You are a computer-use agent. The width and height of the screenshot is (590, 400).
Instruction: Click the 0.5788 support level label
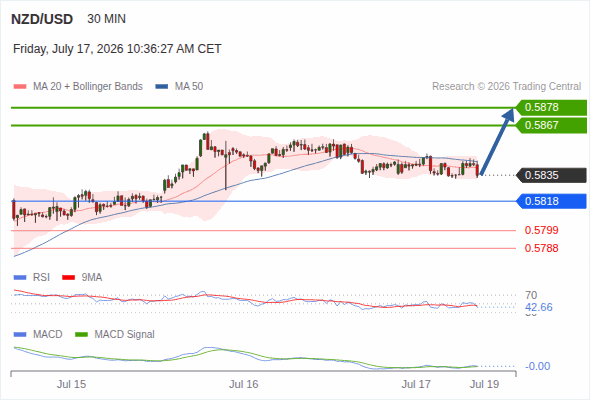coord(541,248)
